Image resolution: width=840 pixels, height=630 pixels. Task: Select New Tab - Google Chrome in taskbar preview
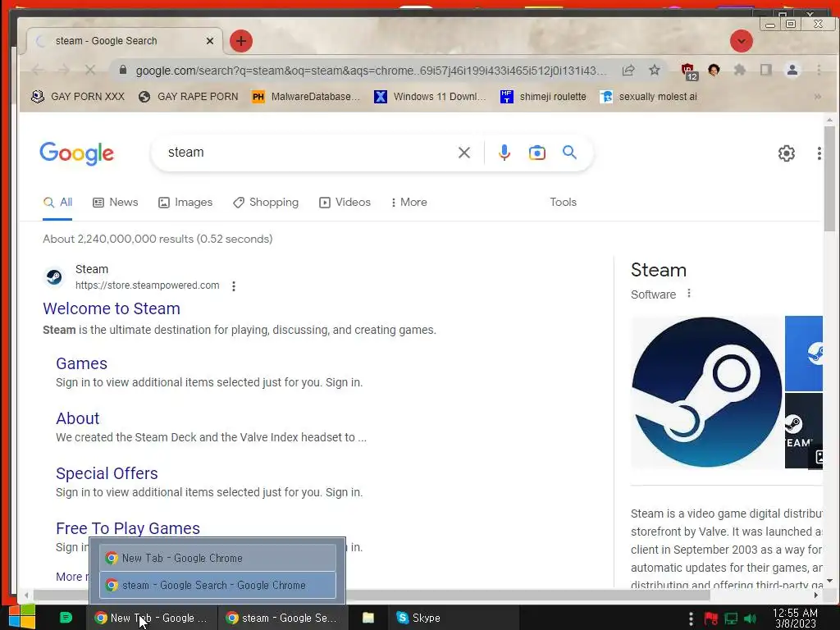(217, 558)
